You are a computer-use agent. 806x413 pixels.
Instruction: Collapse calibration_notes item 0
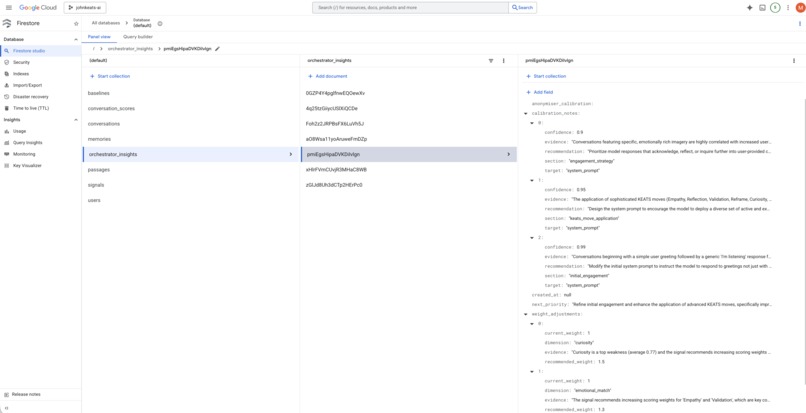[532, 123]
